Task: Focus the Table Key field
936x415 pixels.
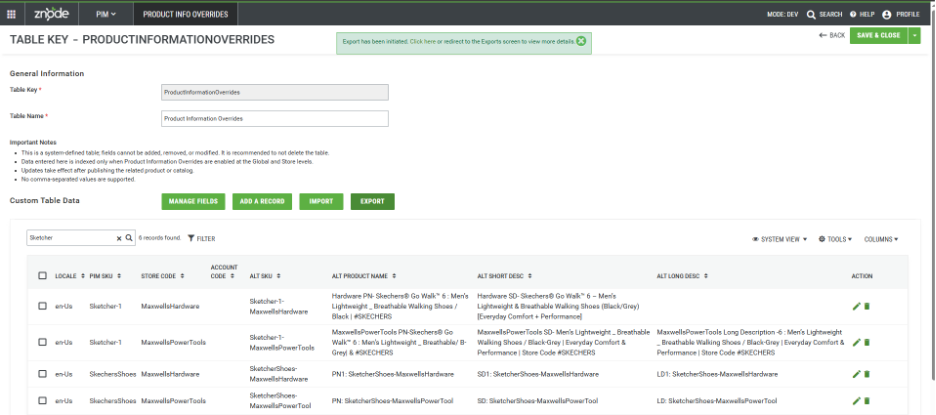Action: point(275,92)
